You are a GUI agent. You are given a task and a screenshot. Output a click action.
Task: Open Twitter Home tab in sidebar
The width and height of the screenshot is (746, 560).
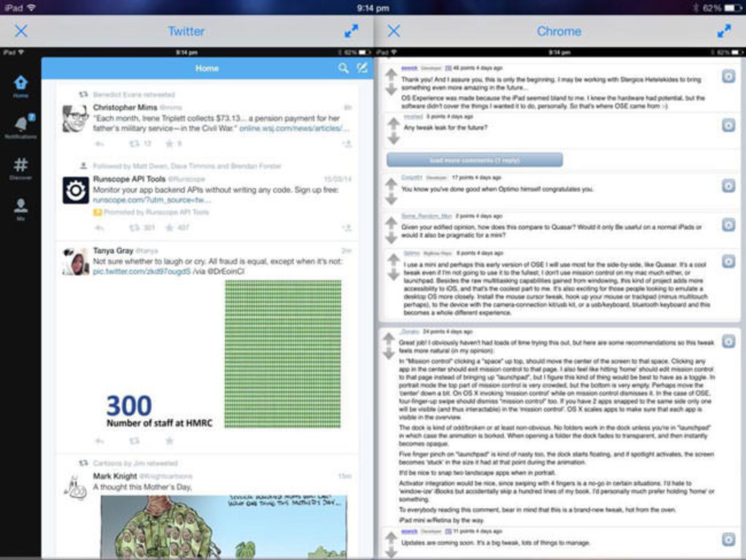click(21, 86)
